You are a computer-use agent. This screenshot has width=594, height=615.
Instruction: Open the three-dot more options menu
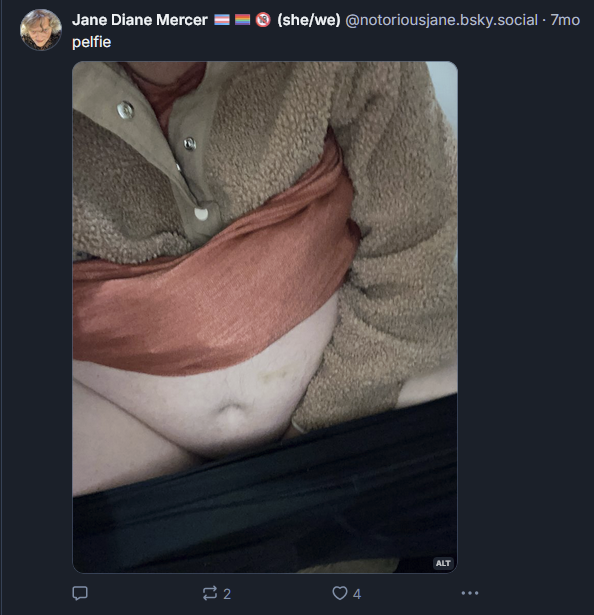click(470, 593)
